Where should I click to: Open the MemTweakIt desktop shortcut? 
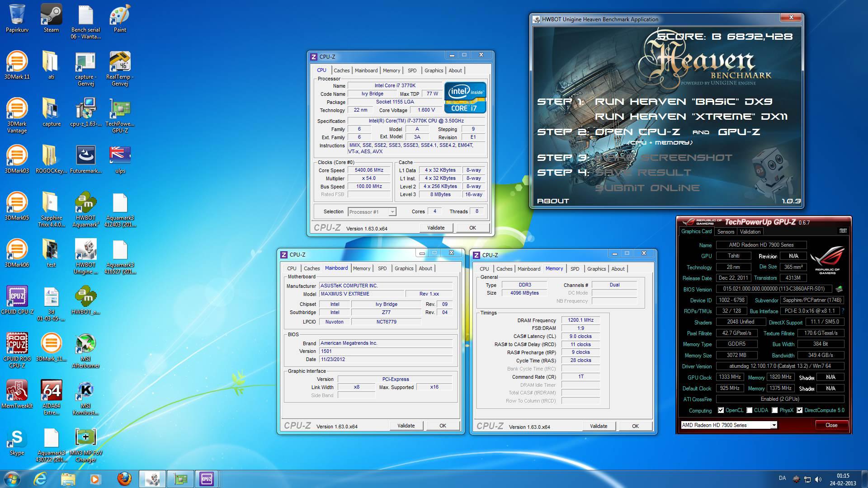[17, 394]
